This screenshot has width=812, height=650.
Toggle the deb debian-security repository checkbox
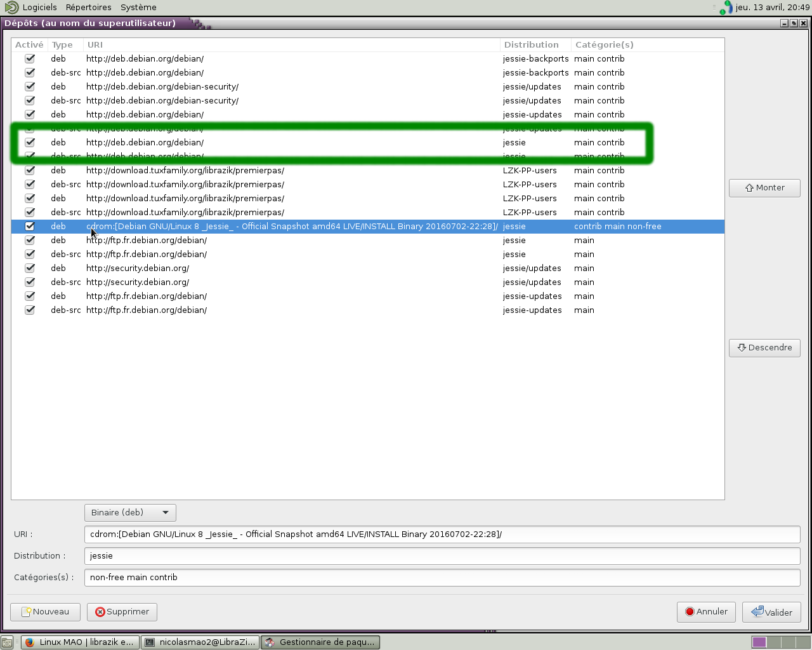30,86
